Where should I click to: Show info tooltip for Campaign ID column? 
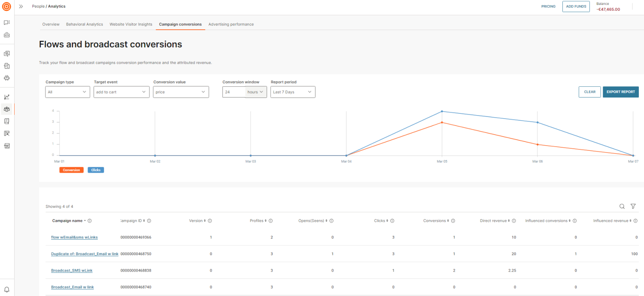149,221
